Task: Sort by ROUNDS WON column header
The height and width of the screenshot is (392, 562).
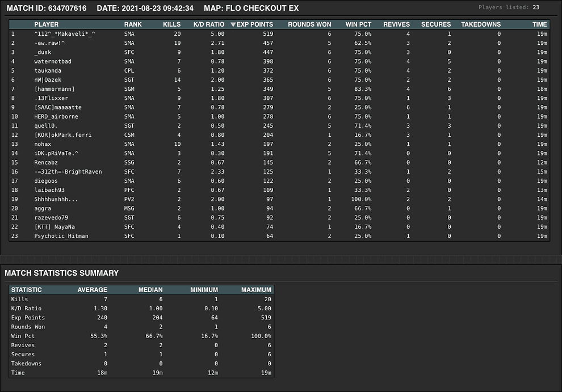Action: pyautogui.click(x=309, y=24)
